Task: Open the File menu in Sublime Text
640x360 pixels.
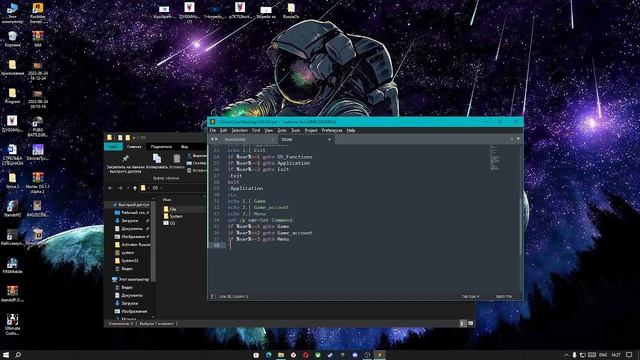Action: click(x=213, y=131)
